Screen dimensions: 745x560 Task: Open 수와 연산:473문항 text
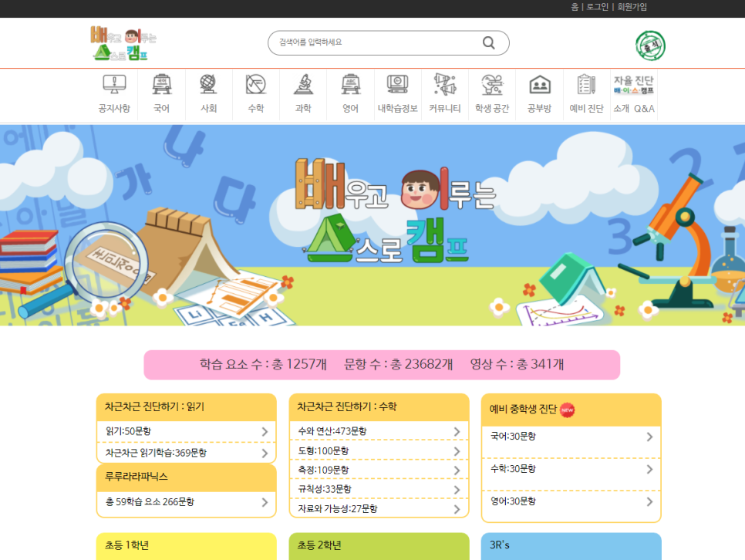(x=332, y=431)
